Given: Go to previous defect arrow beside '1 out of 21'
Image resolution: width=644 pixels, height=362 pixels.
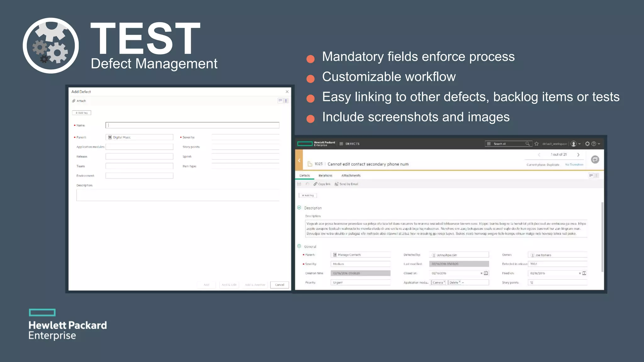Looking at the screenshot, I should pyautogui.click(x=539, y=155).
